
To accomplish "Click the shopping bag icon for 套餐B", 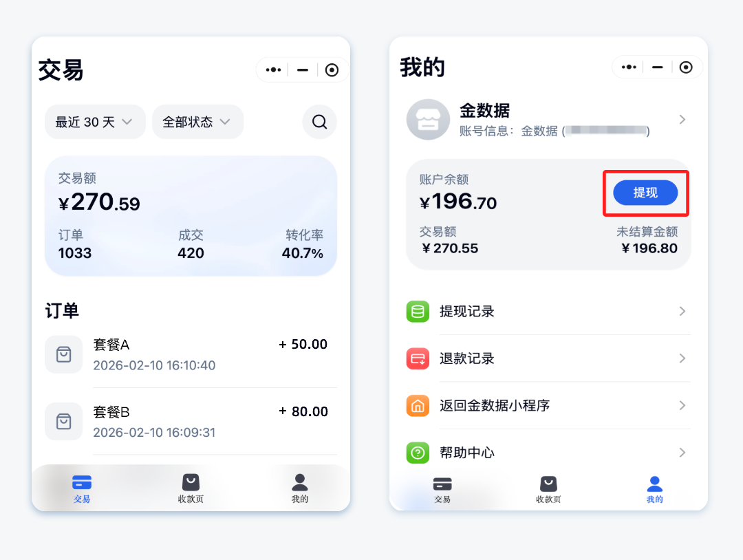I will (x=63, y=422).
